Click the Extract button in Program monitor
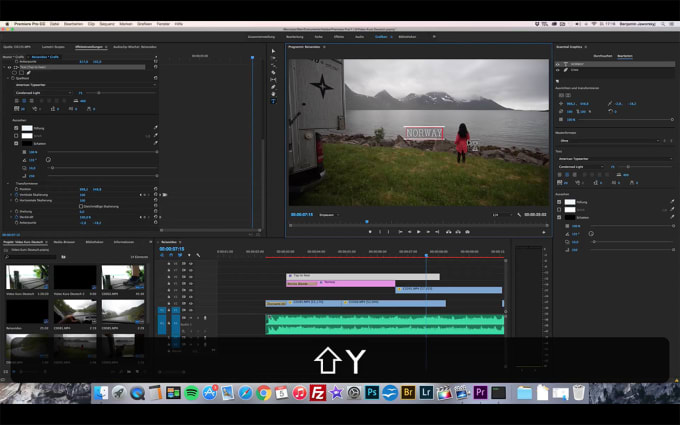680x425 pixels. (458, 232)
